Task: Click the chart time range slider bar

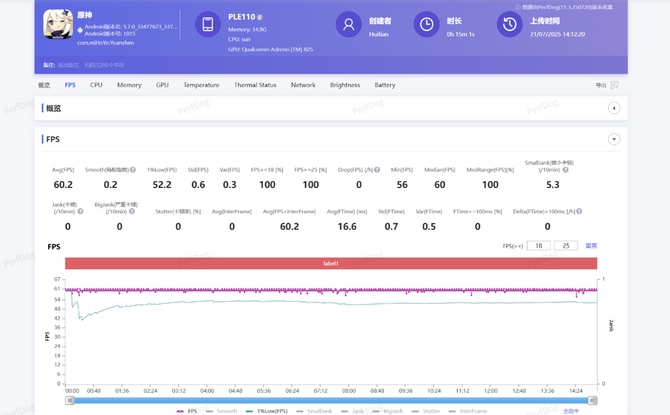Action: 330,400
